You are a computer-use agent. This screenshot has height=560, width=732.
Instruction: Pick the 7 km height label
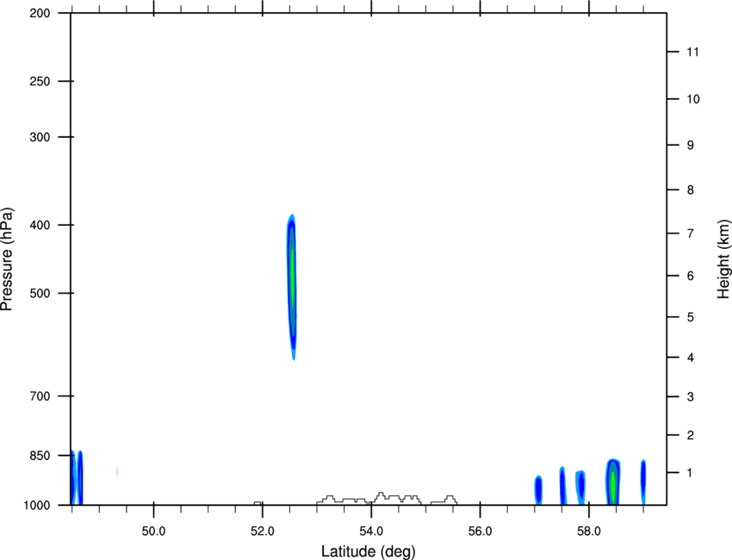click(691, 233)
